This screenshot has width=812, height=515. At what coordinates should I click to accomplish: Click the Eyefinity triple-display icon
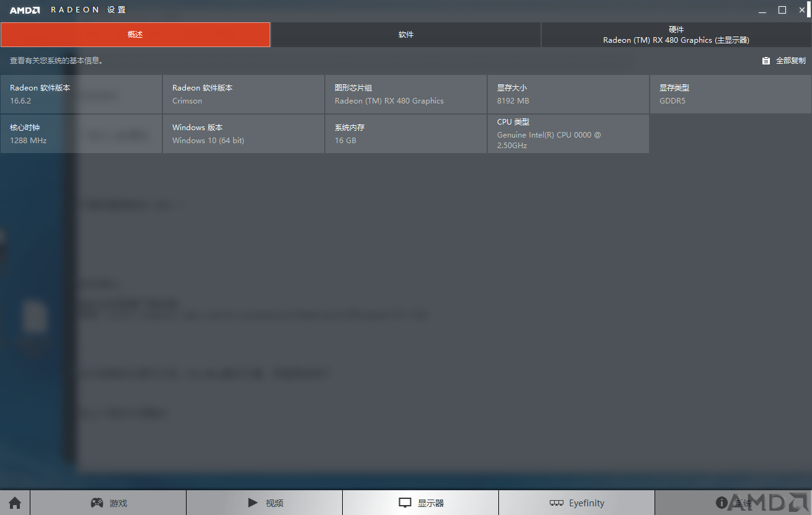(x=557, y=503)
